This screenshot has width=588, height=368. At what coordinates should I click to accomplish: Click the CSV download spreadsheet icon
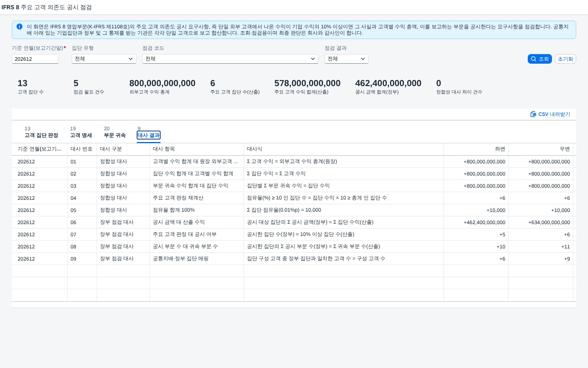[533, 114]
